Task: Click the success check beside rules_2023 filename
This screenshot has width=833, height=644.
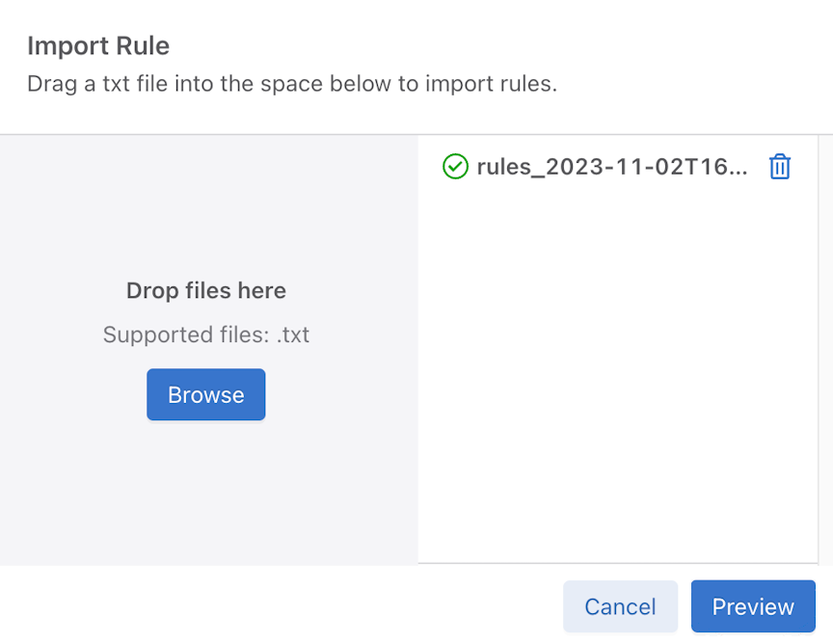Action: click(455, 167)
